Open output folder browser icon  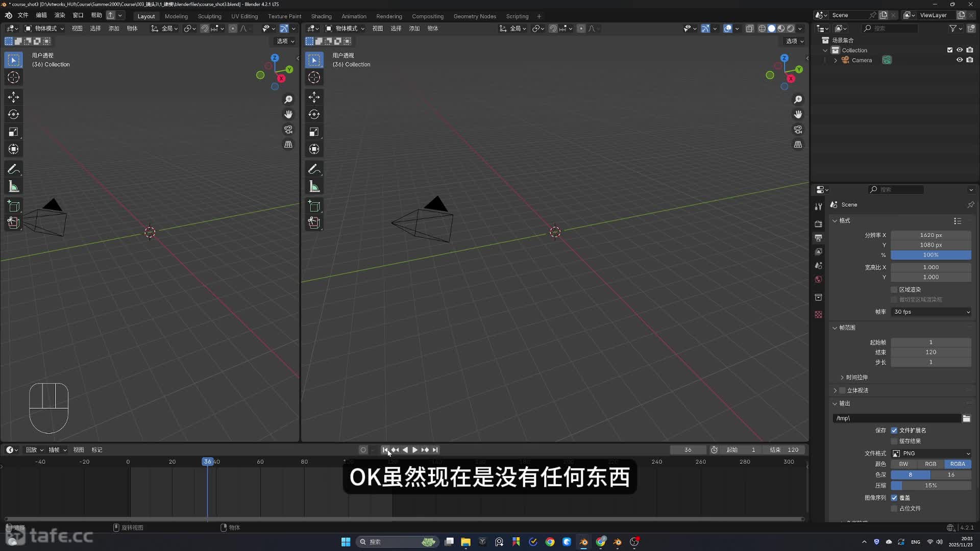[966, 418]
